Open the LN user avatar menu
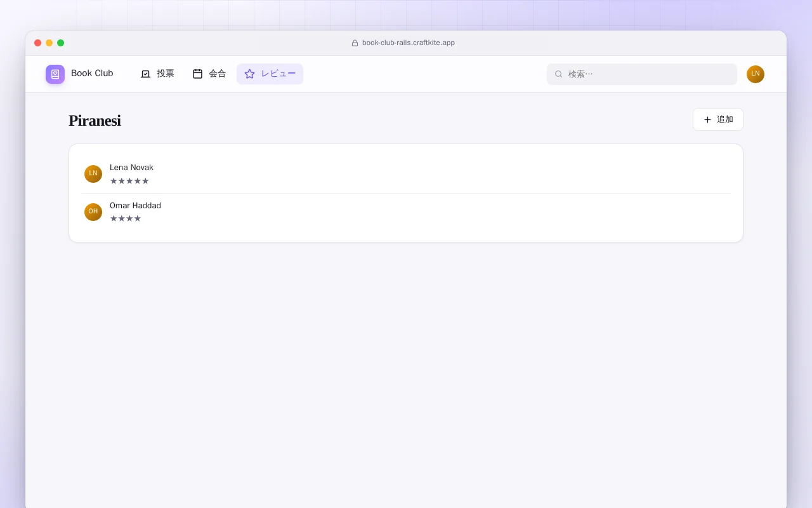Image resolution: width=812 pixels, height=508 pixels. [756, 74]
